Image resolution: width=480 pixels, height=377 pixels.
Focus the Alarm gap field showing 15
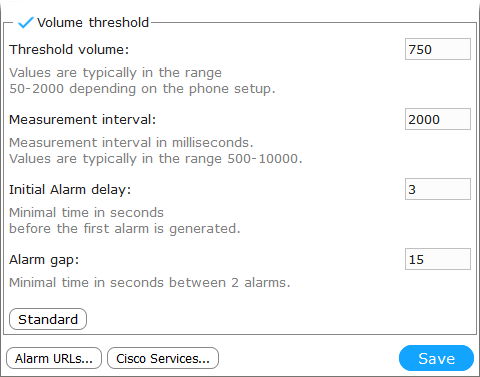[x=438, y=259]
